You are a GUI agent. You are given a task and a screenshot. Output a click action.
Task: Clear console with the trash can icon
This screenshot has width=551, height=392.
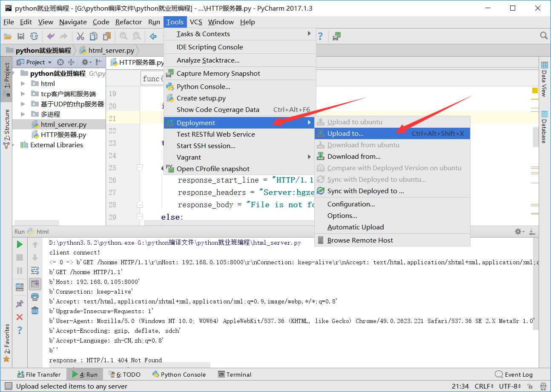[35, 310]
